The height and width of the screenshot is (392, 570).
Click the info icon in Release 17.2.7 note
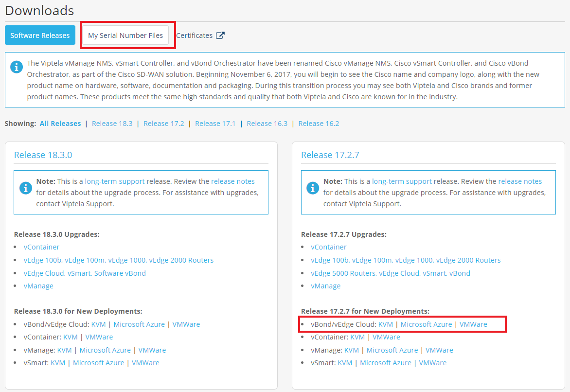tap(312, 187)
